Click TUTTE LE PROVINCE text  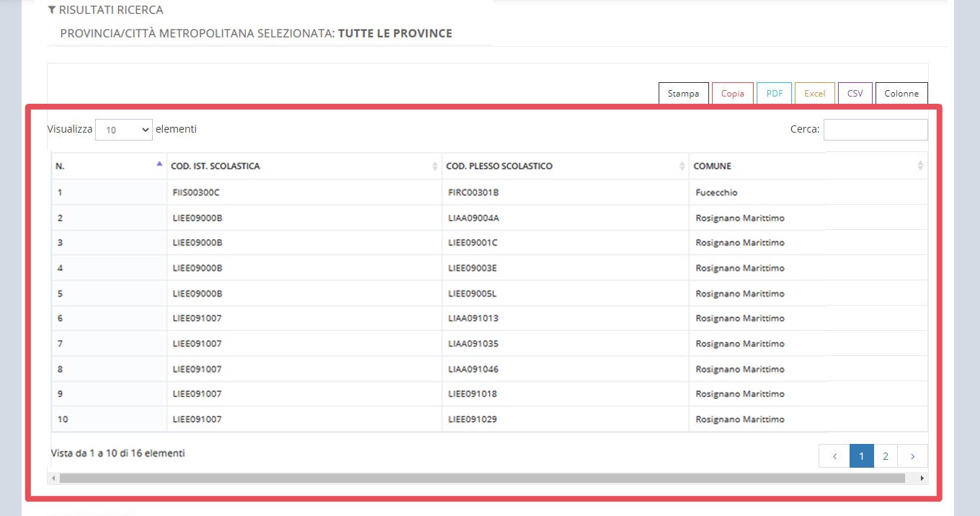(x=395, y=33)
